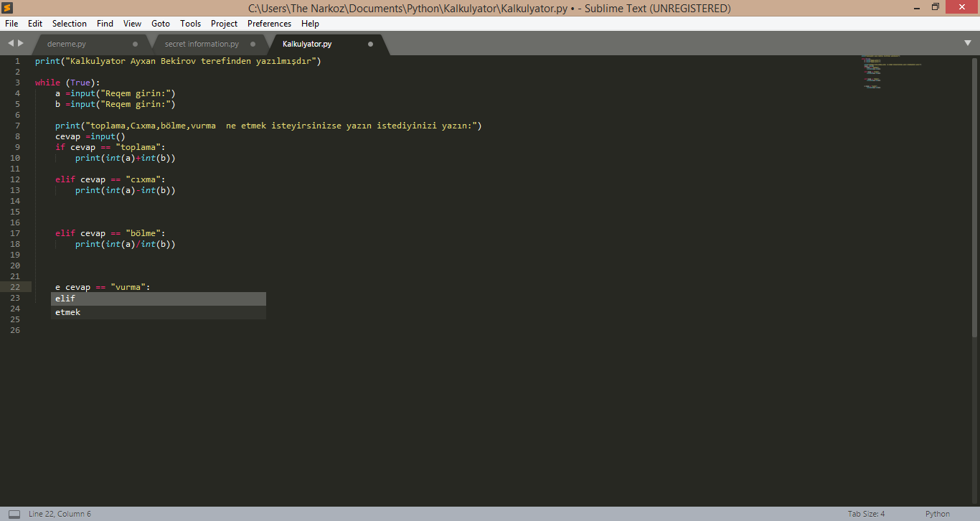Screen dimensions: 980x521
Task: Open the Help menu
Action: tap(311, 24)
